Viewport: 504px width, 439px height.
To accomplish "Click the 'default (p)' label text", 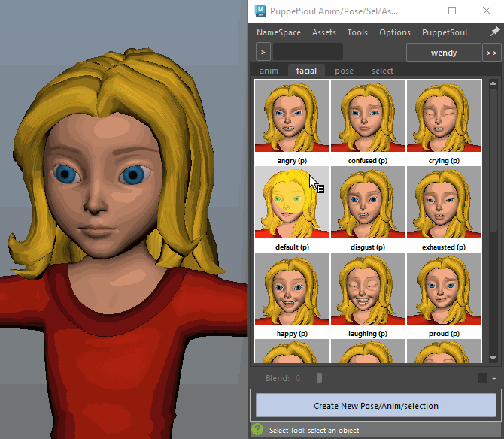I will pos(292,247).
